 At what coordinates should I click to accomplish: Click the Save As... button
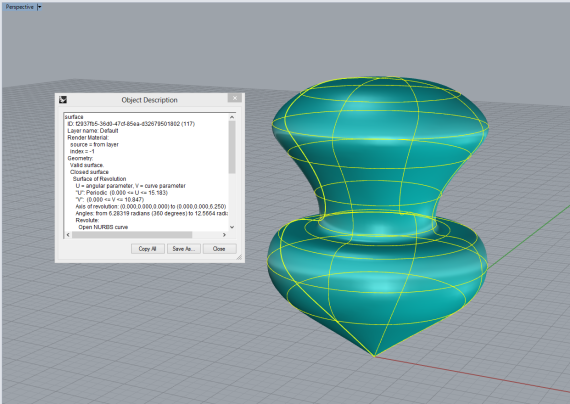tap(184, 249)
